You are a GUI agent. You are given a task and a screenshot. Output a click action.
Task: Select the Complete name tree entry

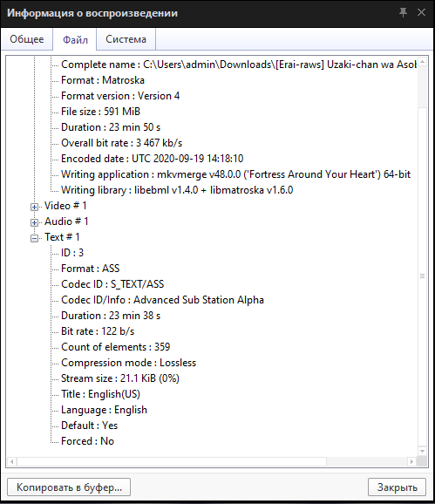(x=239, y=65)
